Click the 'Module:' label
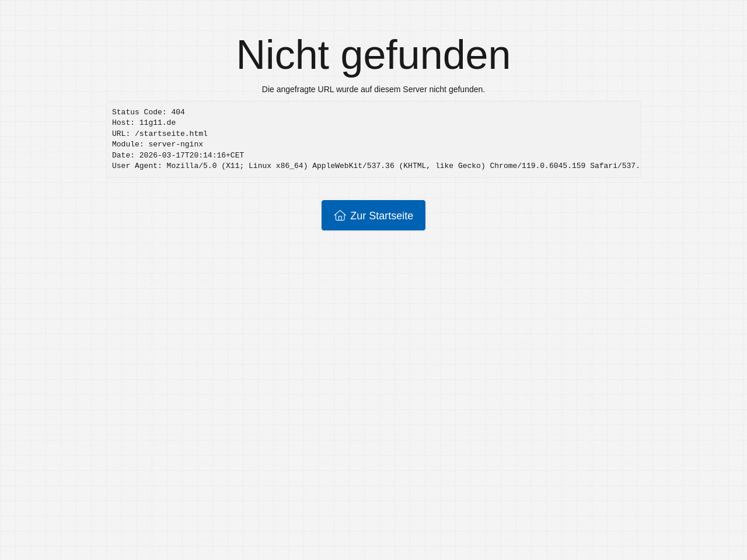The height and width of the screenshot is (560, 747). 128,144
